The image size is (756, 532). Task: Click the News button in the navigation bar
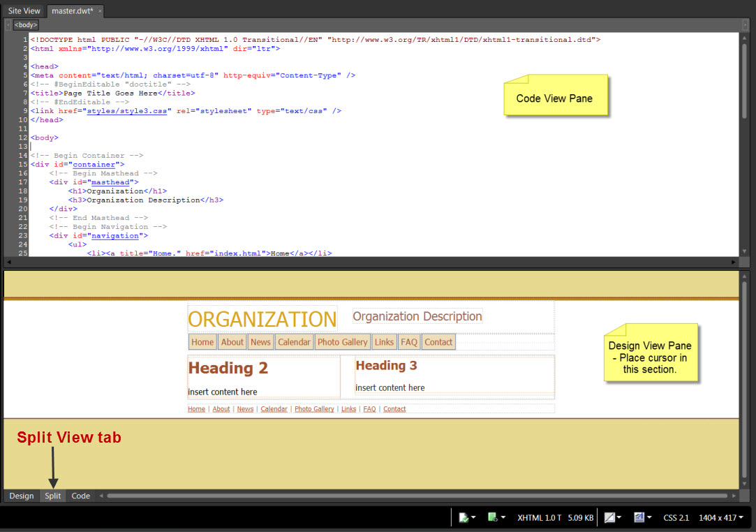pos(260,342)
